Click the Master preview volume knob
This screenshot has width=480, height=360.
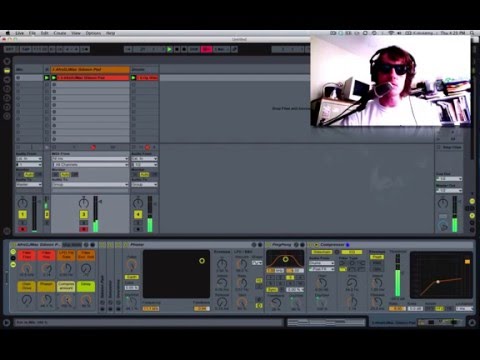tap(443, 227)
